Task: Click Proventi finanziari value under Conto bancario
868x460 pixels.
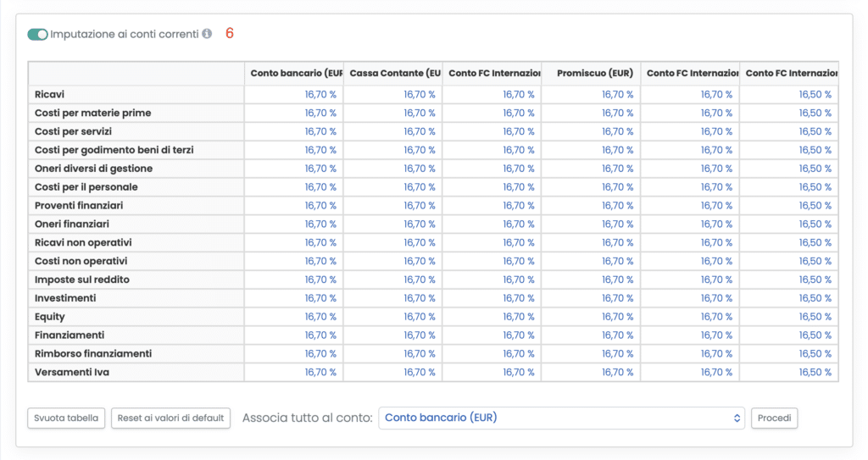Action: [320, 206]
